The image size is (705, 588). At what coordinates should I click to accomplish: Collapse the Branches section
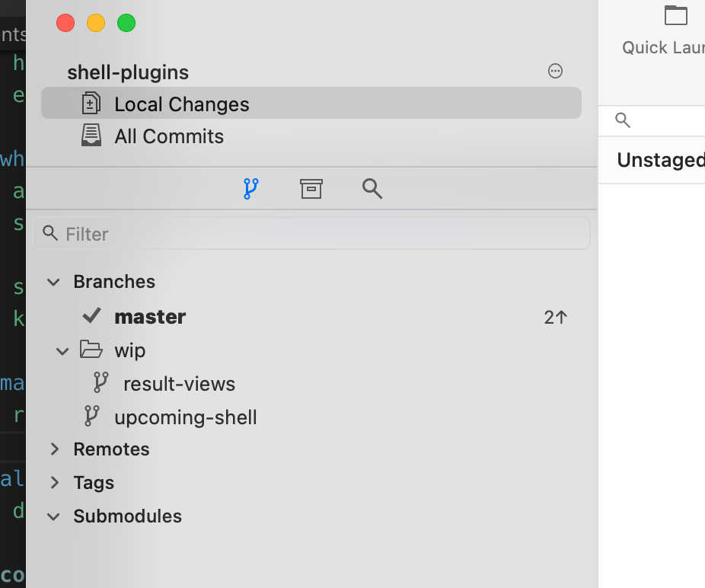click(53, 281)
